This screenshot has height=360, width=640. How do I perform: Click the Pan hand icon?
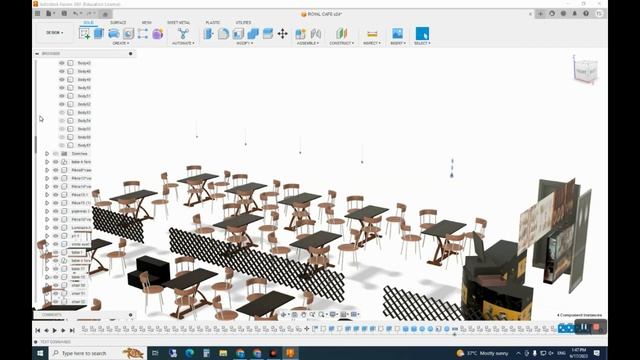[303, 314]
